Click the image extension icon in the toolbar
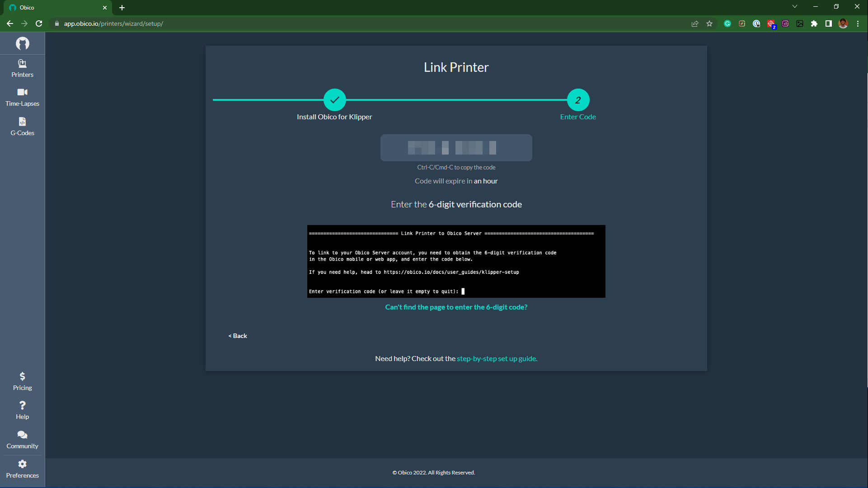The width and height of the screenshot is (868, 488). [800, 23]
